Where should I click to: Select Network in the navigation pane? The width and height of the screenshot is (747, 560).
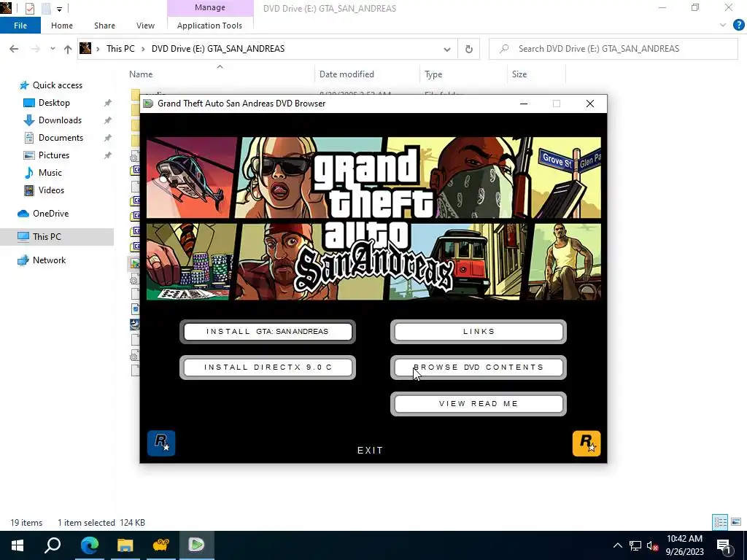tap(49, 260)
